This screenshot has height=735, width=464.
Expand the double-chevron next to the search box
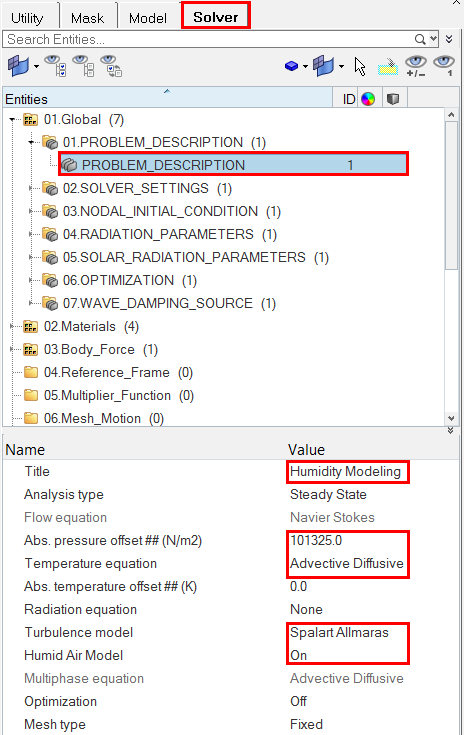click(449, 39)
